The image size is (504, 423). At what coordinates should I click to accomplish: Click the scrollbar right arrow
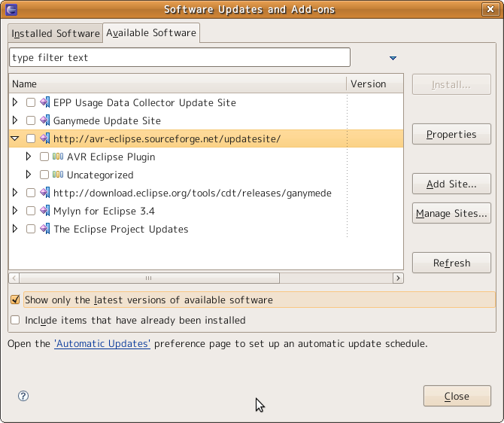(x=398, y=278)
